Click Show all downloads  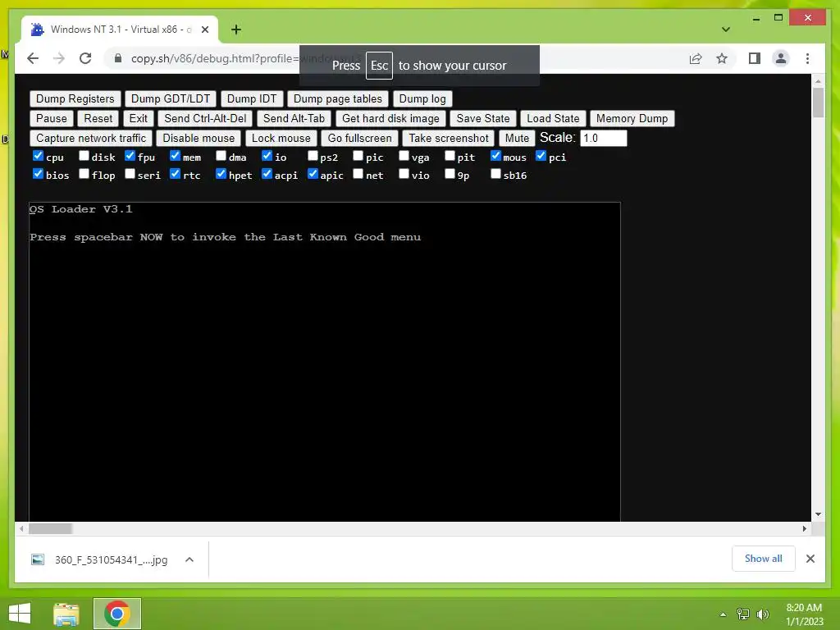(764, 558)
